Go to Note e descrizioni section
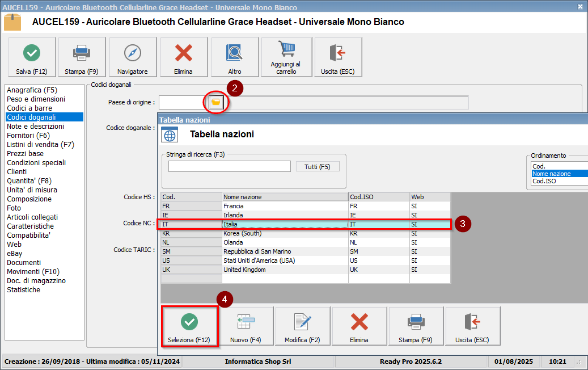The height and width of the screenshot is (370, 588). coord(35,126)
